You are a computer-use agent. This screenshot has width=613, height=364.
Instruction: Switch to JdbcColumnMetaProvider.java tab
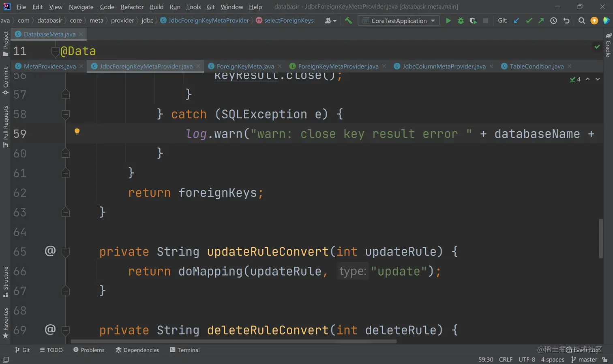(x=444, y=66)
